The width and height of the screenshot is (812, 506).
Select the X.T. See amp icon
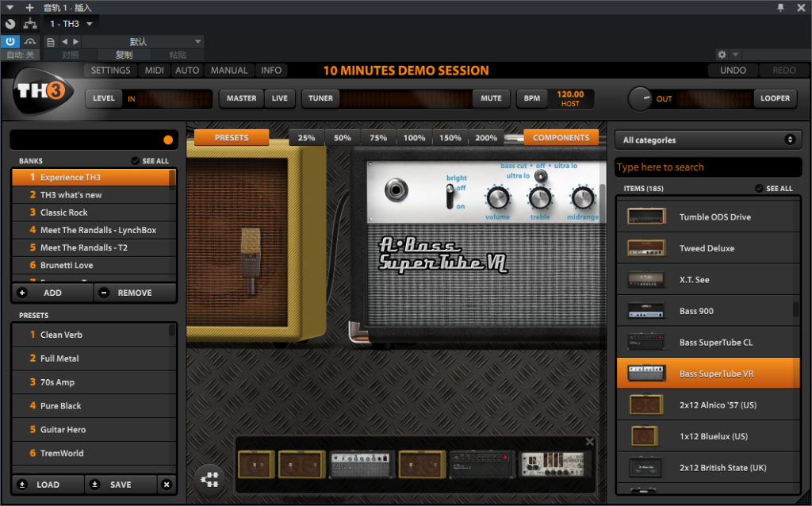click(x=646, y=280)
